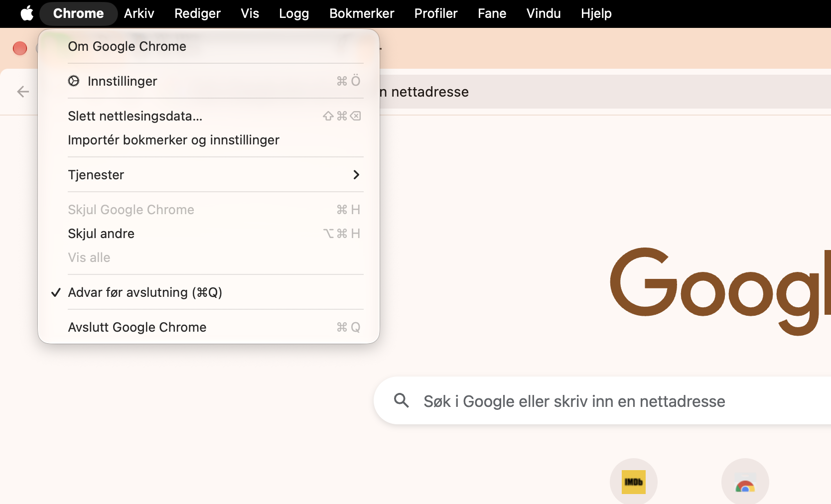
Task: Open the Hjelp menu
Action: click(x=596, y=13)
